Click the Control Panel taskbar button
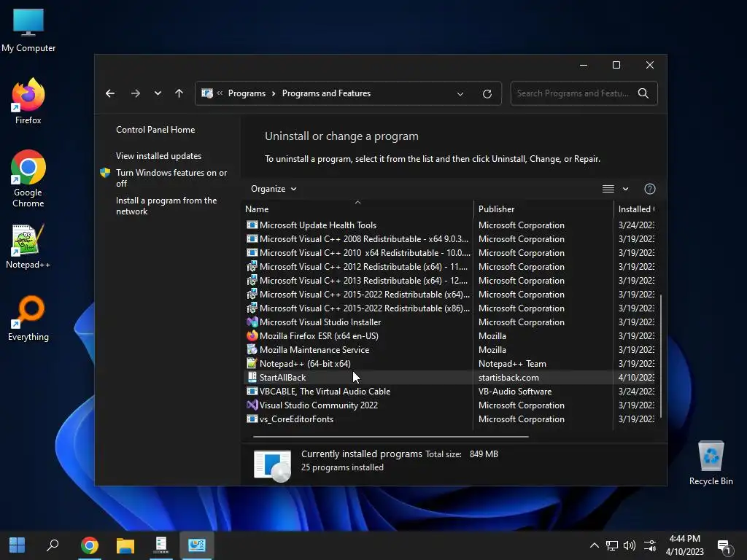The image size is (747, 560). pos(197,545)
